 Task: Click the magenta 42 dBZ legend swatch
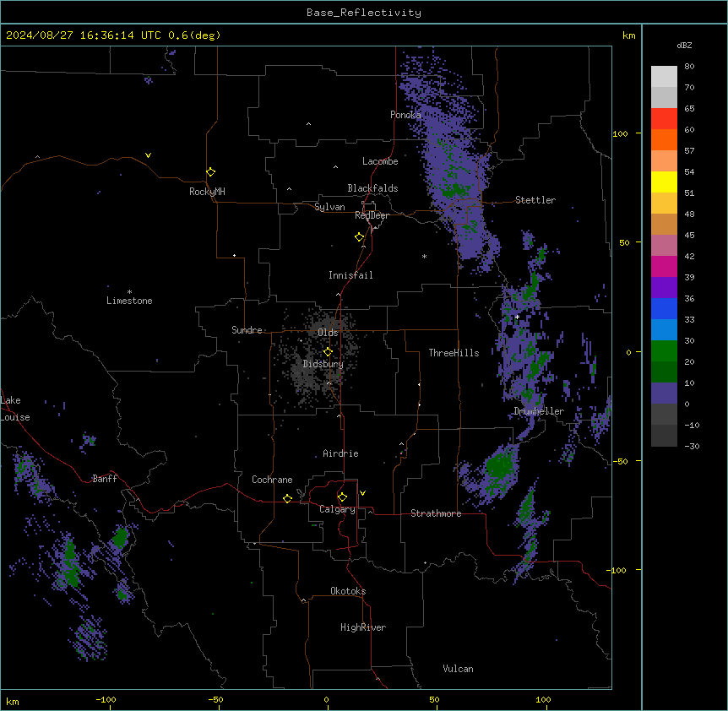[664, 266]
